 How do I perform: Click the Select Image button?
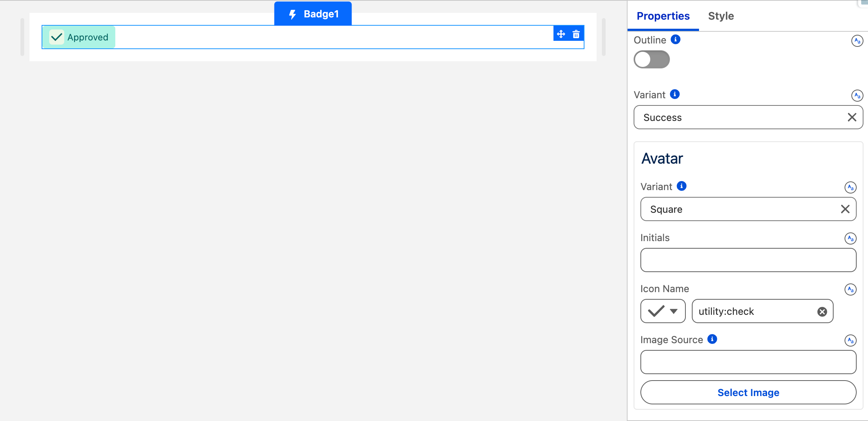tap(748, 393)
